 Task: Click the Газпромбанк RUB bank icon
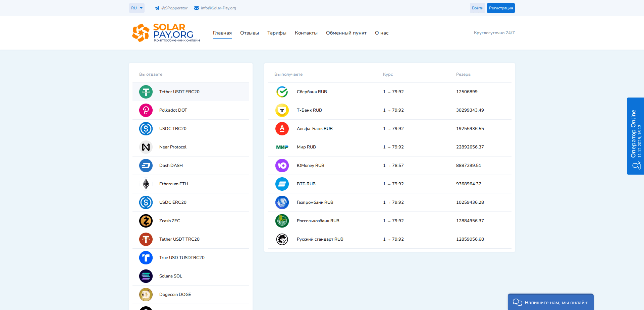[282, 202]
